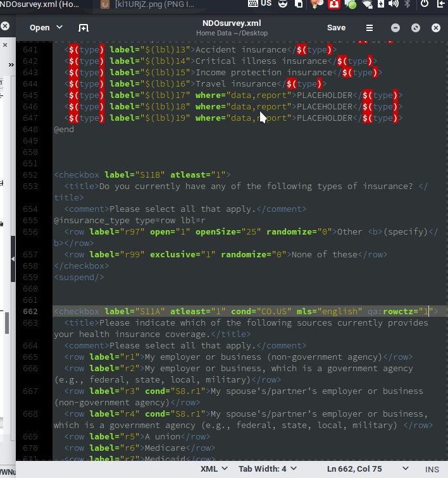Click the circled X in left window header

click(5, 26)
